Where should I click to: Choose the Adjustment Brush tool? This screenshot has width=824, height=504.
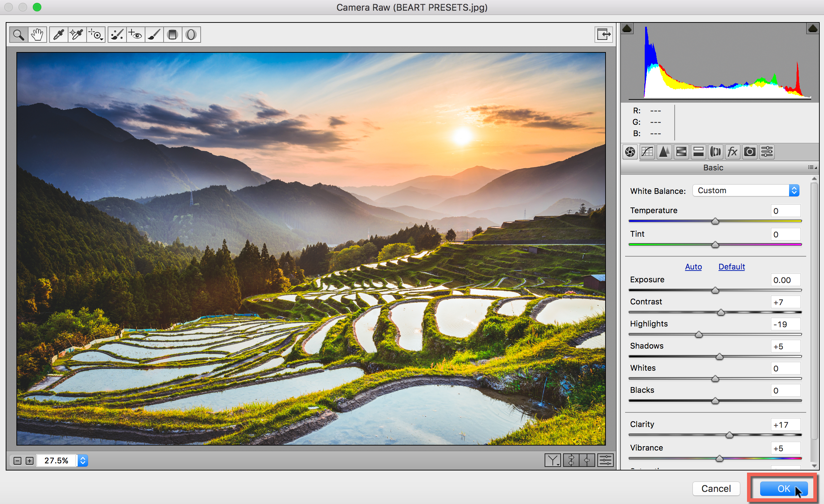pos(154,35)
